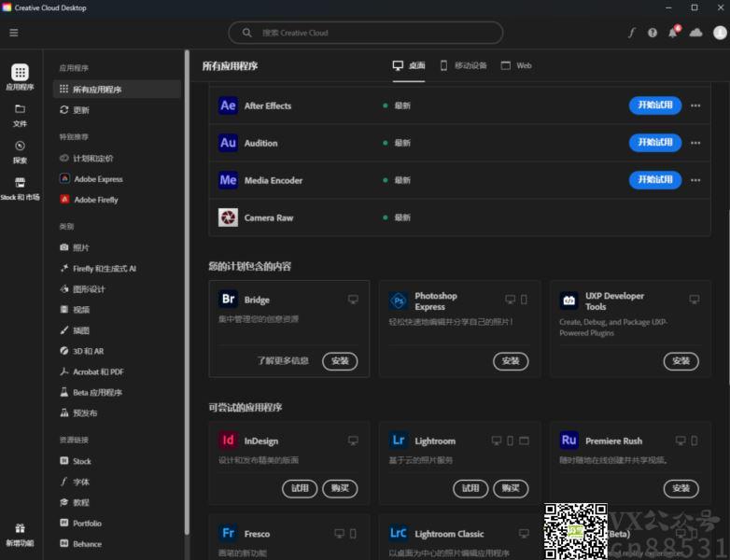
Task: Click the Media Encoder app icon
Action: point(228,180)
